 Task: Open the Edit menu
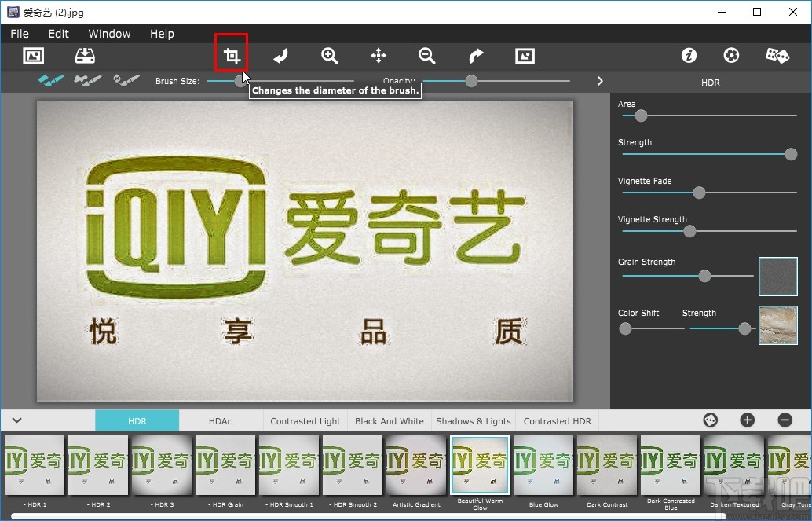click(59, 34)
